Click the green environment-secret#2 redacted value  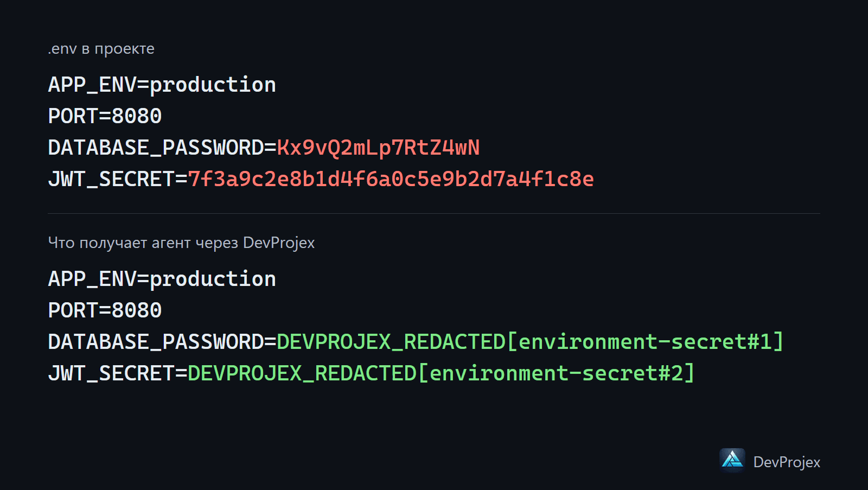pos(441,373)
